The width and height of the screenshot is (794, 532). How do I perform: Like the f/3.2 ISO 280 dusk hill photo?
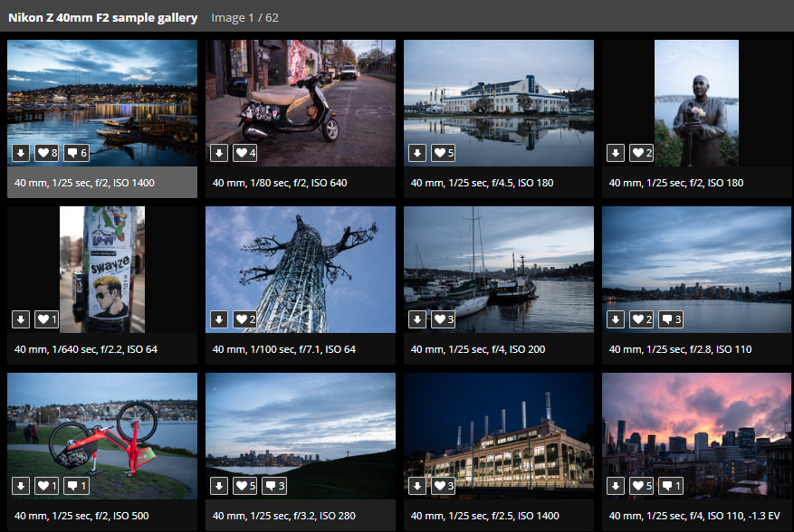pyautogui.click(x=244, y=486)
